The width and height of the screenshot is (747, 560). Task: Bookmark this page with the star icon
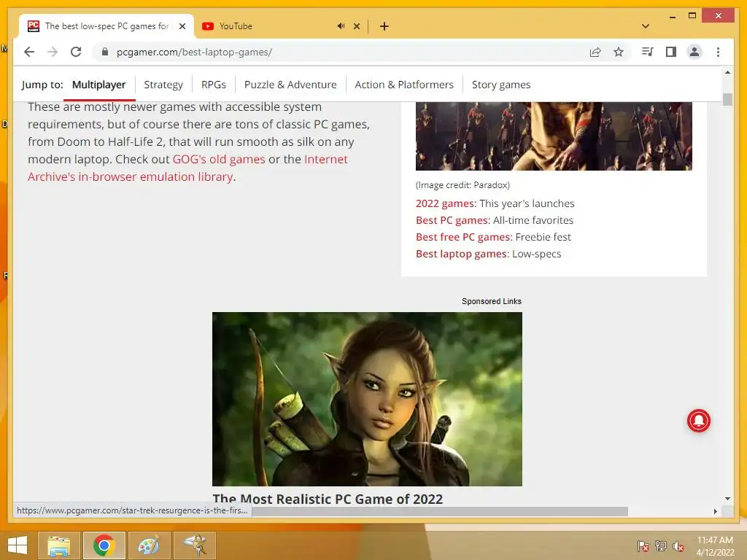click(619, 52)
